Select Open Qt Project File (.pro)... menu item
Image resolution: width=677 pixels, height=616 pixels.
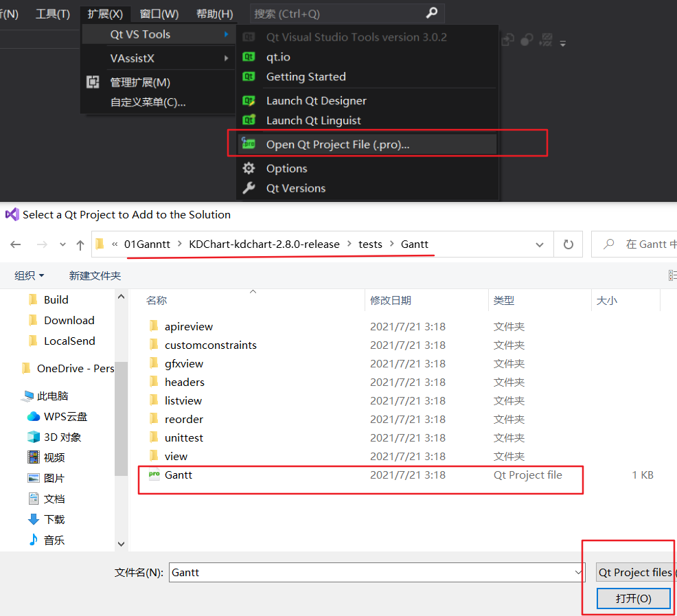[367, 144]
